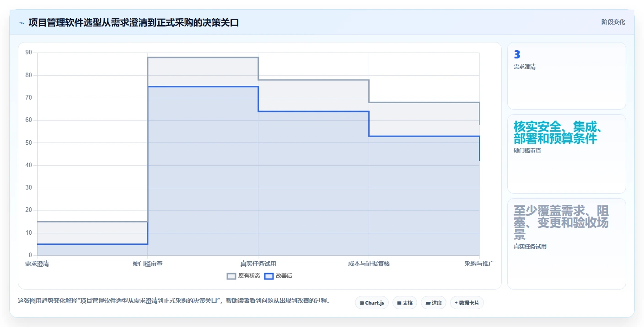Viewport: 644px width, 327px height.
Task: Click the 进度 tag button
Action: click(434, 303)
